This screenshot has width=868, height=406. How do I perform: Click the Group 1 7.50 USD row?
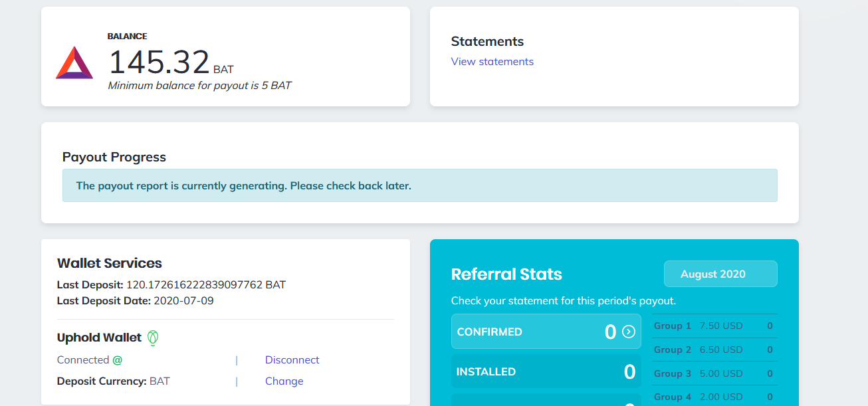coord(714,326)
